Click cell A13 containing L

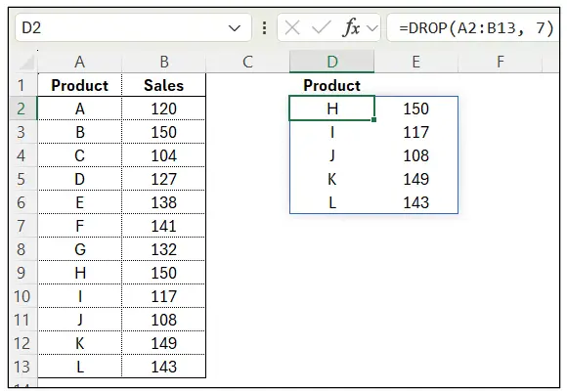click(80, 367)
